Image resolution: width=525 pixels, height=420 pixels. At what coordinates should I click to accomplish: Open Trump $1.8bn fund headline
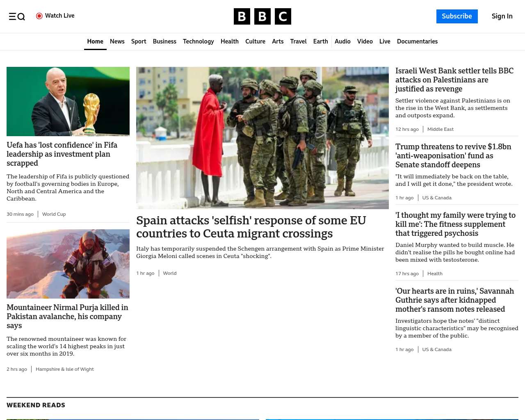(x=453, y=155)
